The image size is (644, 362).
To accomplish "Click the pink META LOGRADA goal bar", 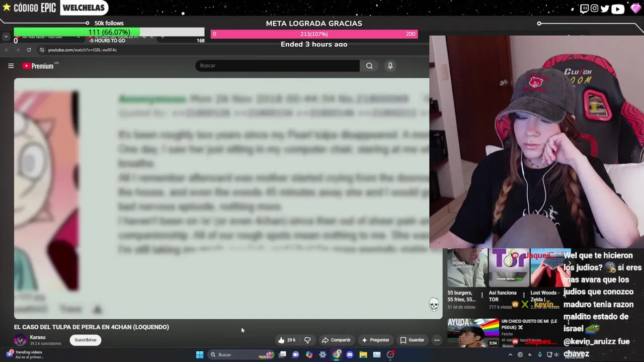I will coord(314,34).
